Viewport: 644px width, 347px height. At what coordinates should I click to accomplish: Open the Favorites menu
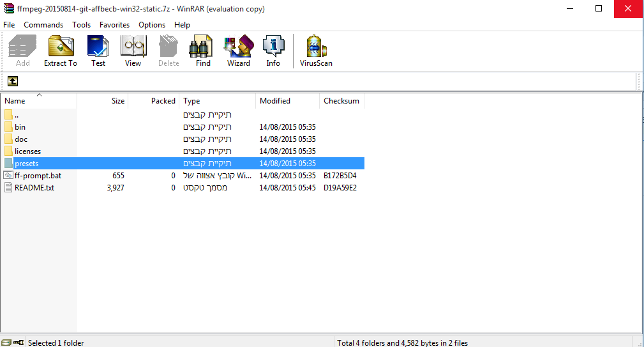(x=115, y=25)
